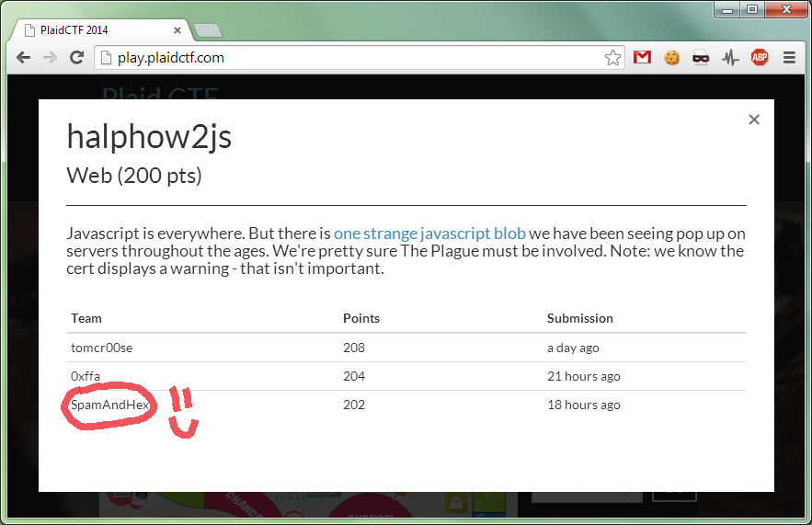
Task: Click the '18 hours ago' submission time
Action: (x=584, y=405)
